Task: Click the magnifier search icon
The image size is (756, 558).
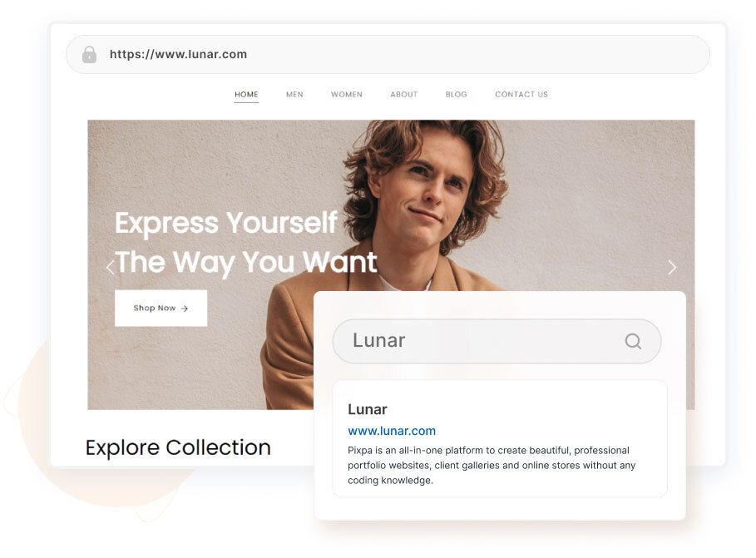Action: [x=633, y=342]
